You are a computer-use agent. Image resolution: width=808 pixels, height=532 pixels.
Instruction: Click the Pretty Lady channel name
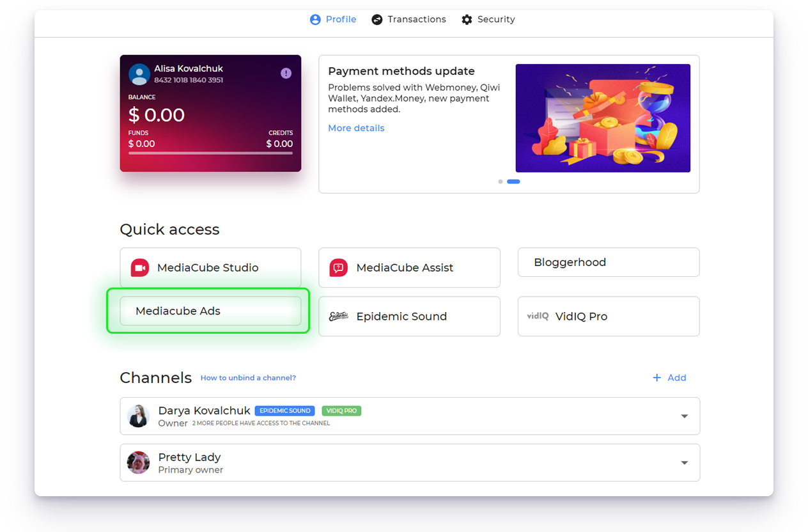tap(189, 457)
